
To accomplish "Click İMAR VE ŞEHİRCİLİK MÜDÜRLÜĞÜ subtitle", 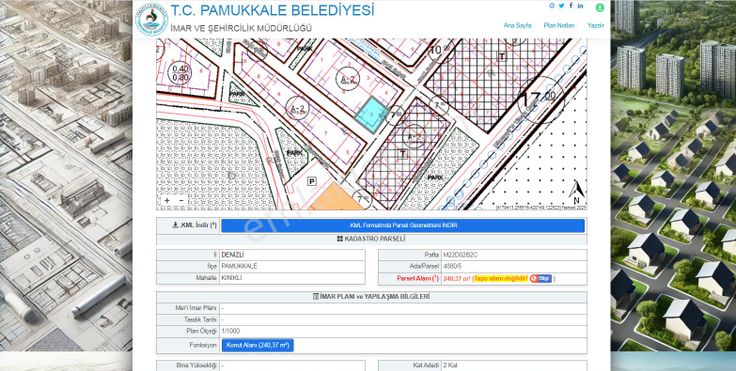I will tap(241, 28).
